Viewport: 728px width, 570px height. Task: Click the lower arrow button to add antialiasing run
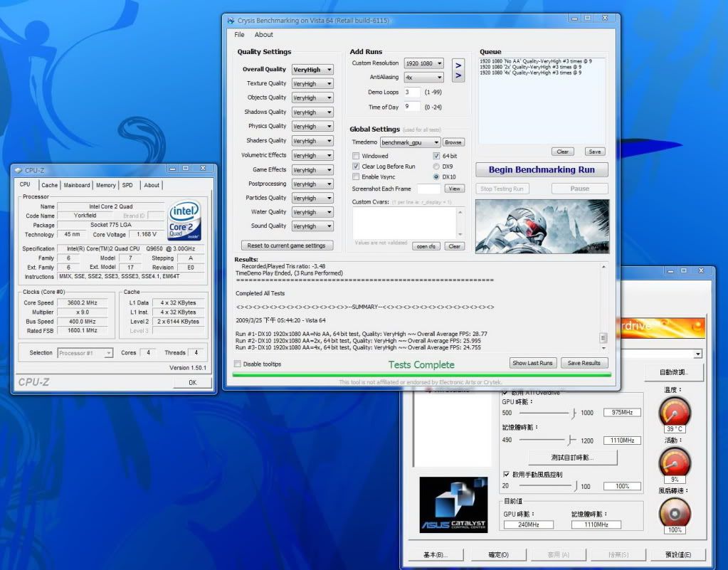tap(458, 75)
